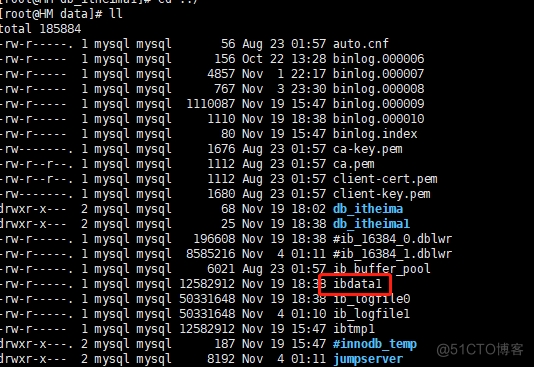The image size is (534, 367).
Task: Click the 'total 185884' line
Action: point(40,29)
